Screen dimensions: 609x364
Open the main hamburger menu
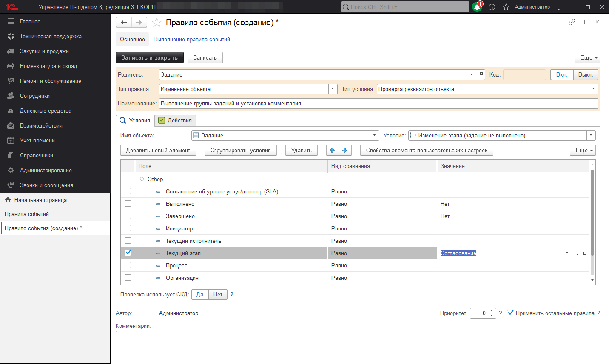[27, 7]
